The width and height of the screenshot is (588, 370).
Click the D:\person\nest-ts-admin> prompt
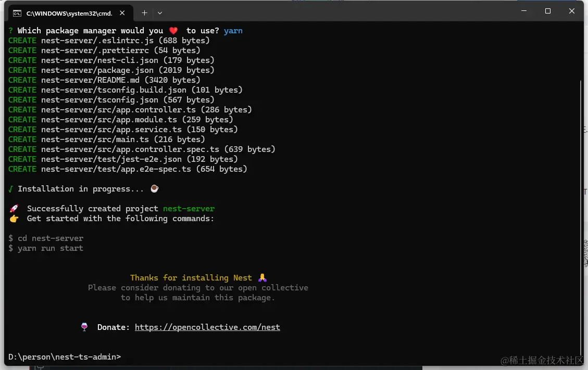point(65,357)
